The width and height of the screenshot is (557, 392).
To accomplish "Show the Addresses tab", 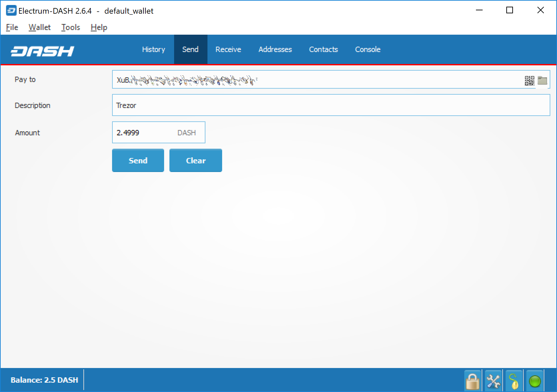I will tap(275, 50).
